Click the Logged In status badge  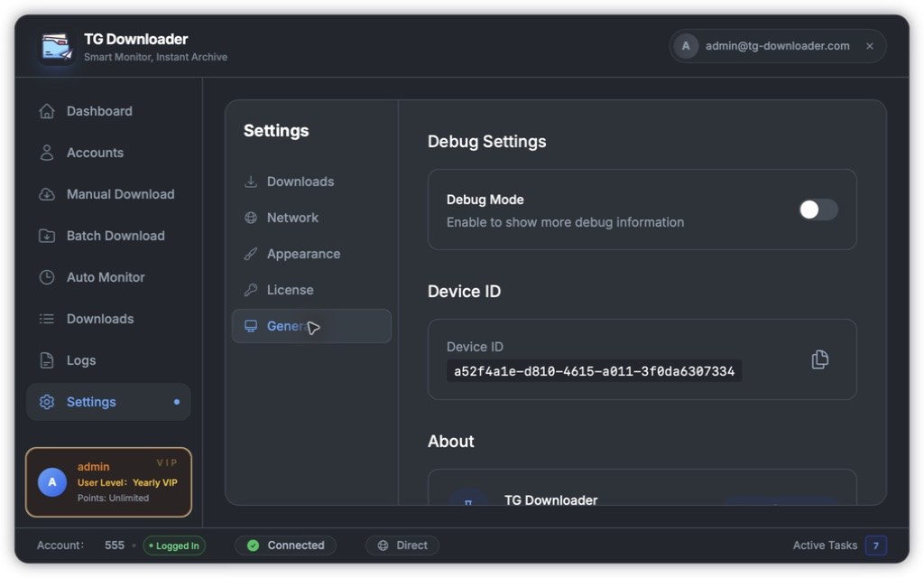pyautogui.click(x=174, y=546)
